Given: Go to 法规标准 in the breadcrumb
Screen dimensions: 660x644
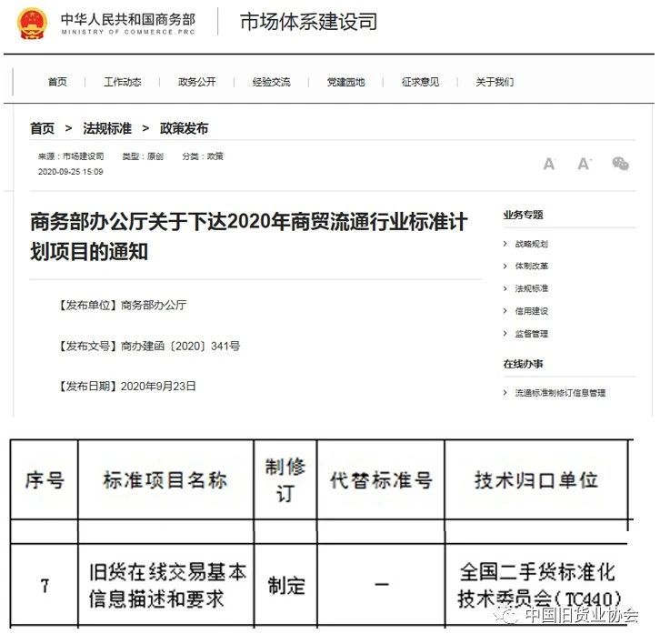Looking at the screenshot, I should (107, 128).
